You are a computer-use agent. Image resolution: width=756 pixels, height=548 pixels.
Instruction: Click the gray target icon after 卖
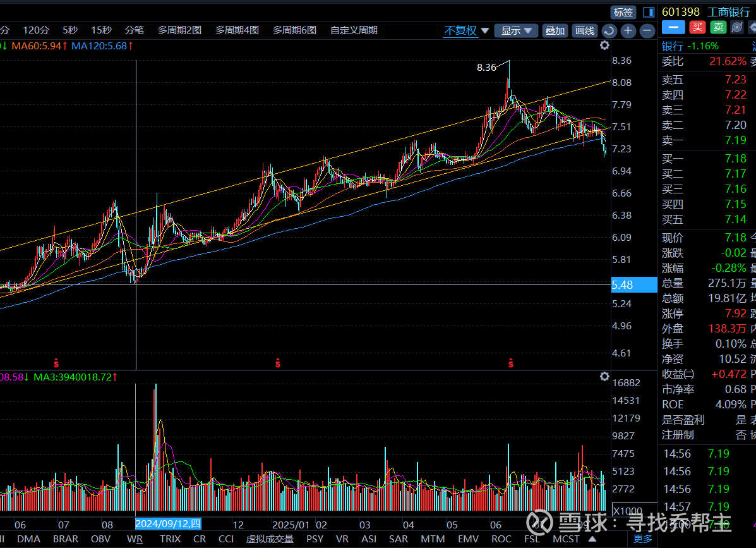[736, 27]
